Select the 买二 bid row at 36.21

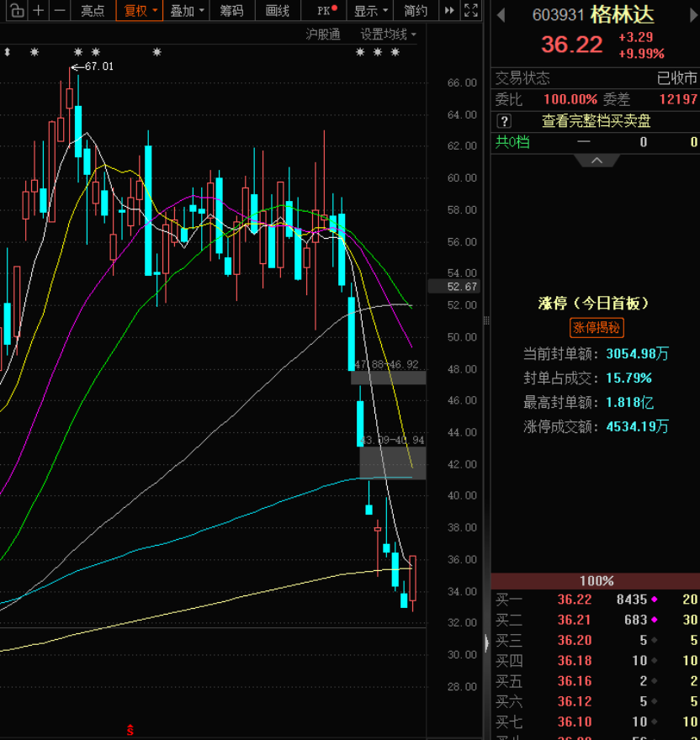coord(596,620)
